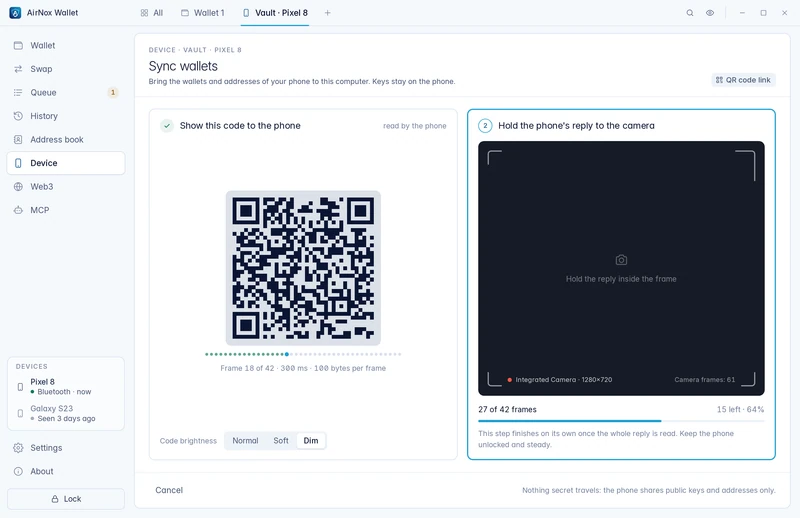The height and width of the screenshot is (518, 800).
Task: Open Settings from the sidebar
Action: (66, 448)
